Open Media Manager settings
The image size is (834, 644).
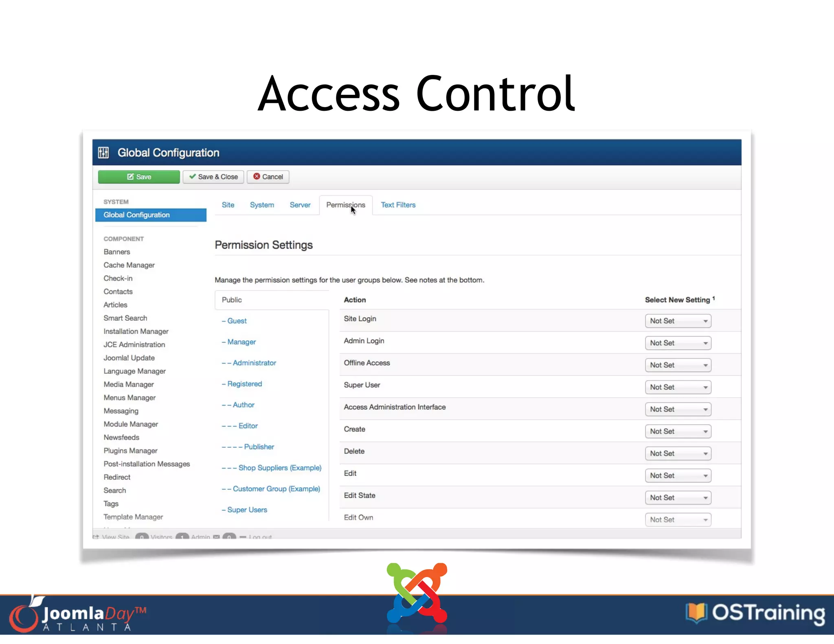pyautogui.click(x=129, y=384)
